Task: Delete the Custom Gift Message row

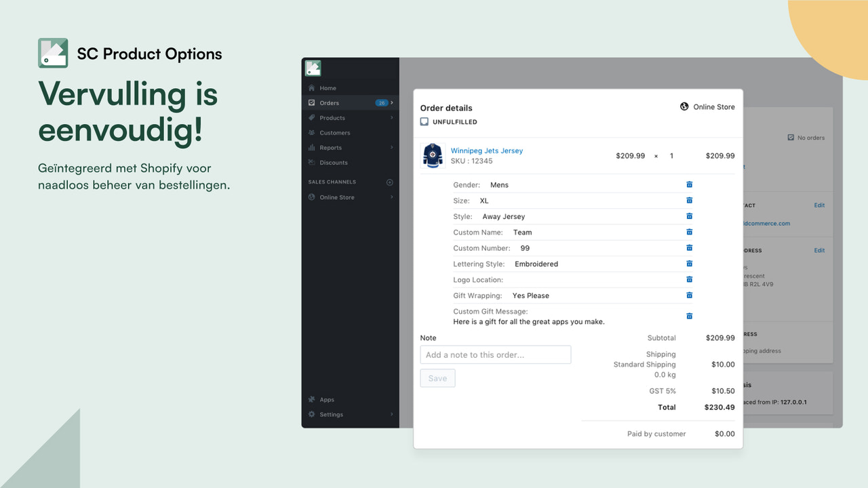Action: (689, 317)
